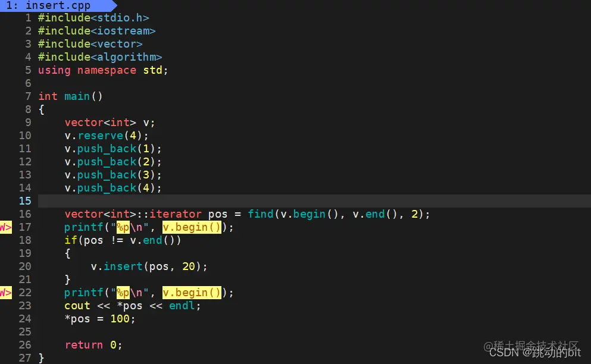Click the 'v.push_back(2);' statement
This screenshot has width=591, height=364.
[x=113, y=162]
